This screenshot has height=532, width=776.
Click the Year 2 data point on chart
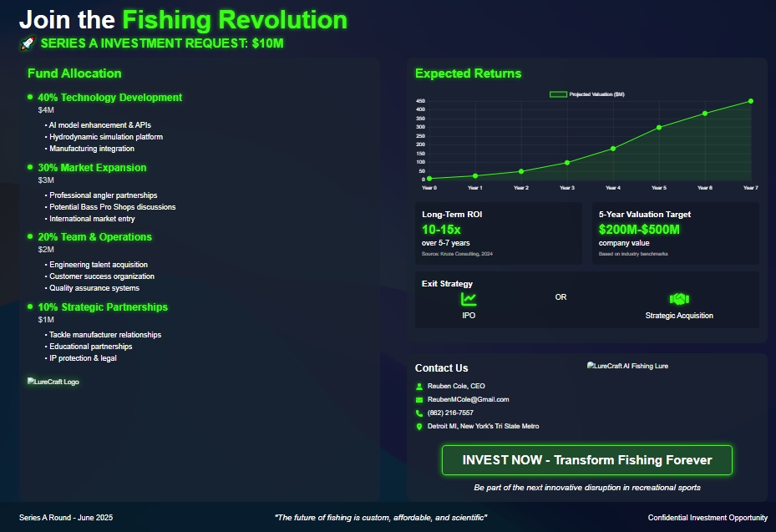point(521,171)
